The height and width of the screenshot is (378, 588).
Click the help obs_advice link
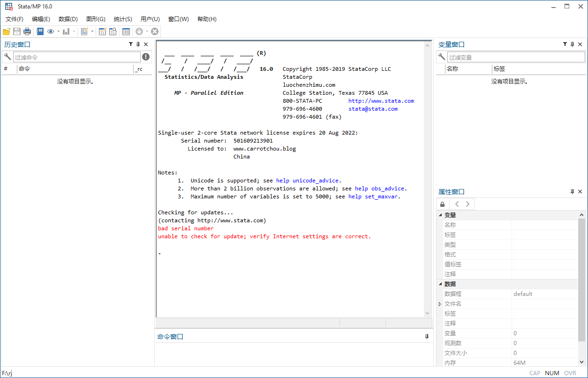pos(380,189)
